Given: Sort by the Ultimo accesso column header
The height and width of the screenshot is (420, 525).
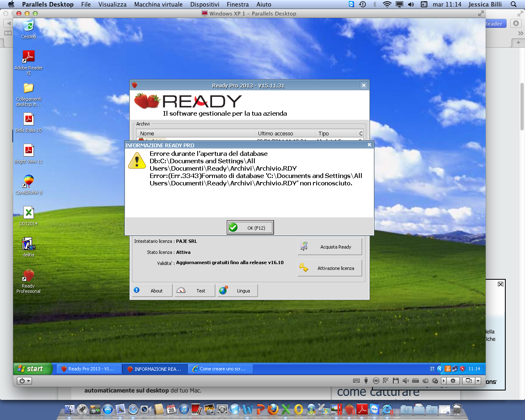Looking at the screenshot, I should click(285, 134).
